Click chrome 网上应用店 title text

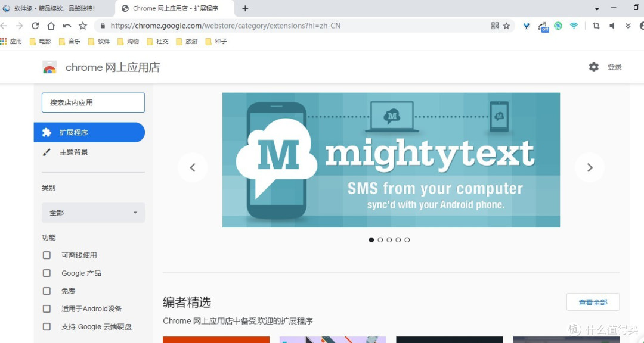click(x=113, y=67)
